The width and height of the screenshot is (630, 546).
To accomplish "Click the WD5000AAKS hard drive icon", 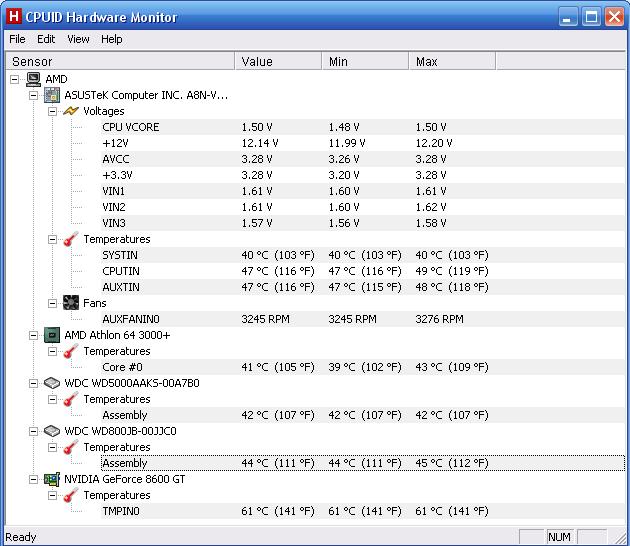I will [x=52, y=383].
